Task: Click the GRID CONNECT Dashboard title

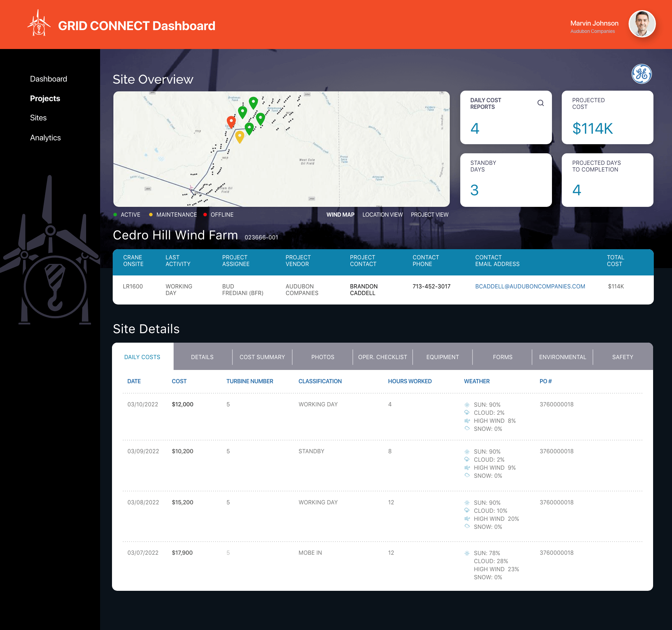Action: [136, 26]
